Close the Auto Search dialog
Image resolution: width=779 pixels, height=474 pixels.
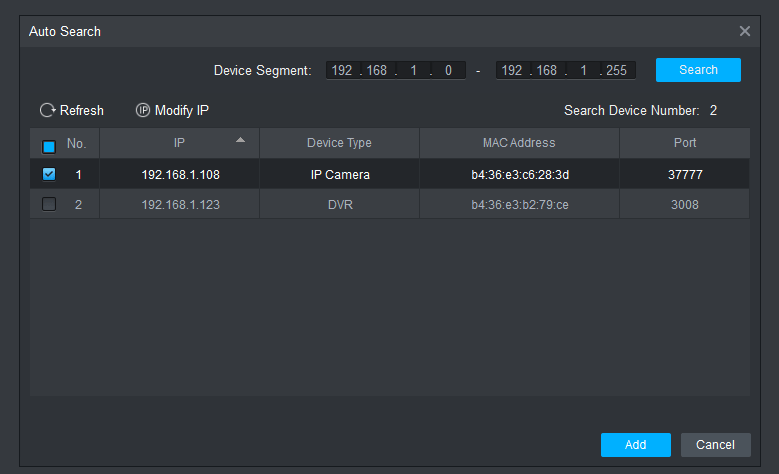744,31
